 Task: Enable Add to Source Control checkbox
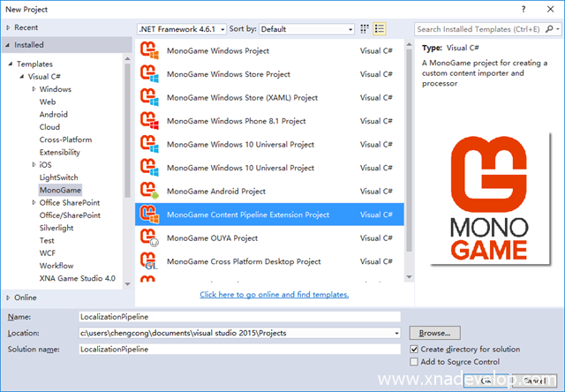tap(415, 362)
